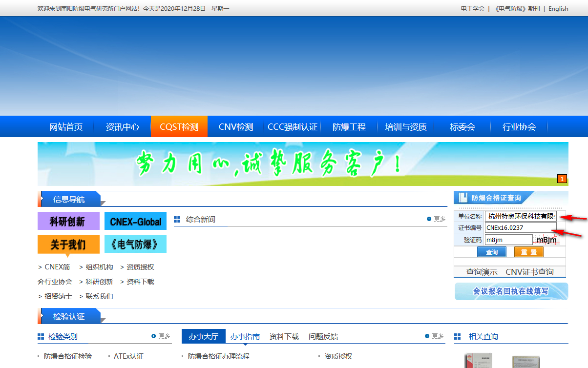The width and height of the screenshot is (588, 368).
Task: Click the blue 查询 button
Action: [x=491, y=252]
